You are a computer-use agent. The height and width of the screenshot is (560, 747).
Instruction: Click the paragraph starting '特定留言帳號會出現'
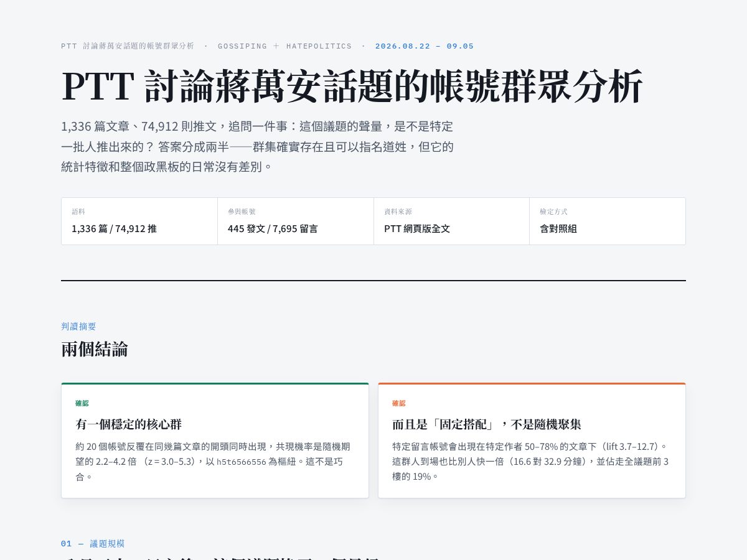tap(531, 461)
